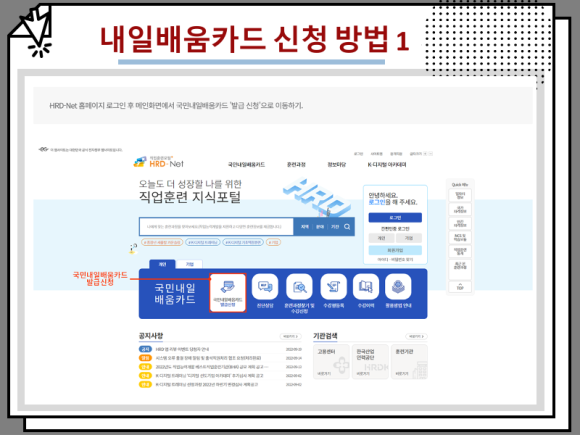Click the #K디지털 트레이닝 hashtag
This screenshot has height=435, width=580.
[x=203, y=242]
